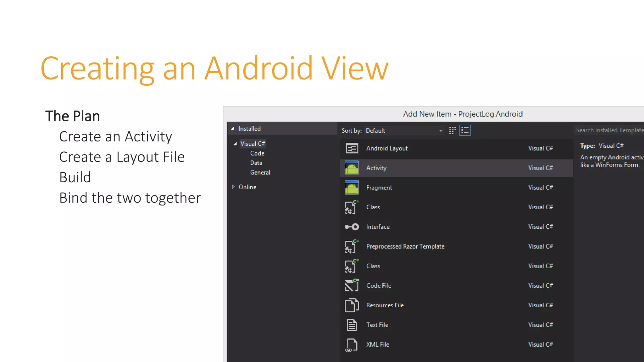
Task: Select the Online category label
Action: point(247,187)
